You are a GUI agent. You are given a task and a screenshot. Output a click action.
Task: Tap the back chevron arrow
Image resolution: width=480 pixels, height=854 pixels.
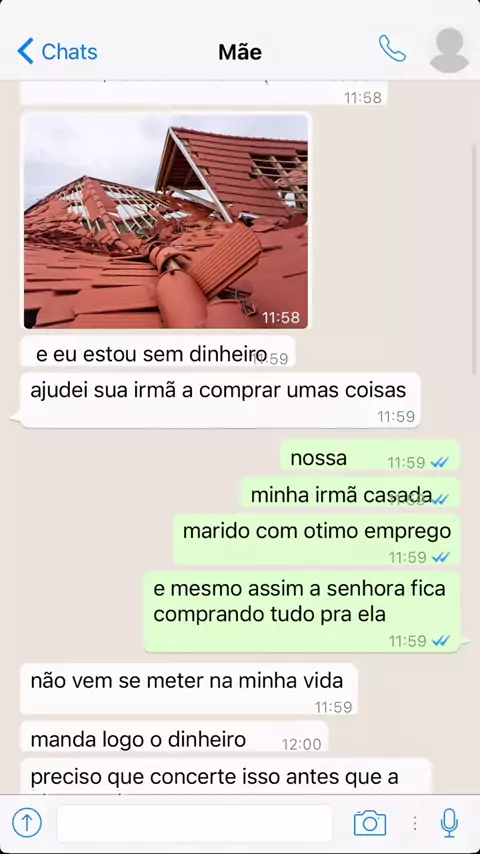click(25, 51)
